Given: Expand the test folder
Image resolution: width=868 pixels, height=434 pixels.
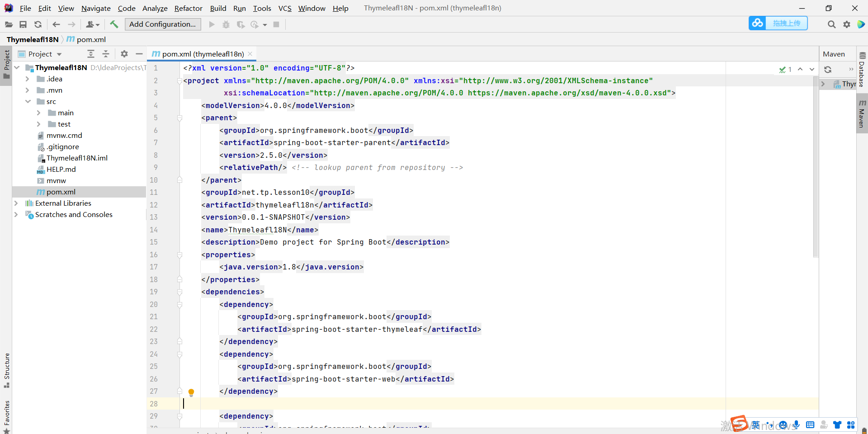Looking at the screenshot, I should pos(39,124).
